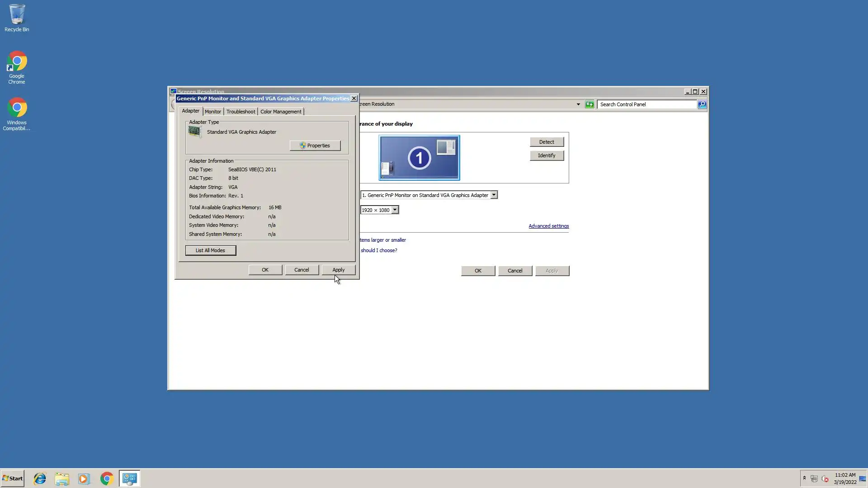Launch Internet Explorer from the taskbar
The height and width of the screenshot is (488, 868).
(40, 479)
